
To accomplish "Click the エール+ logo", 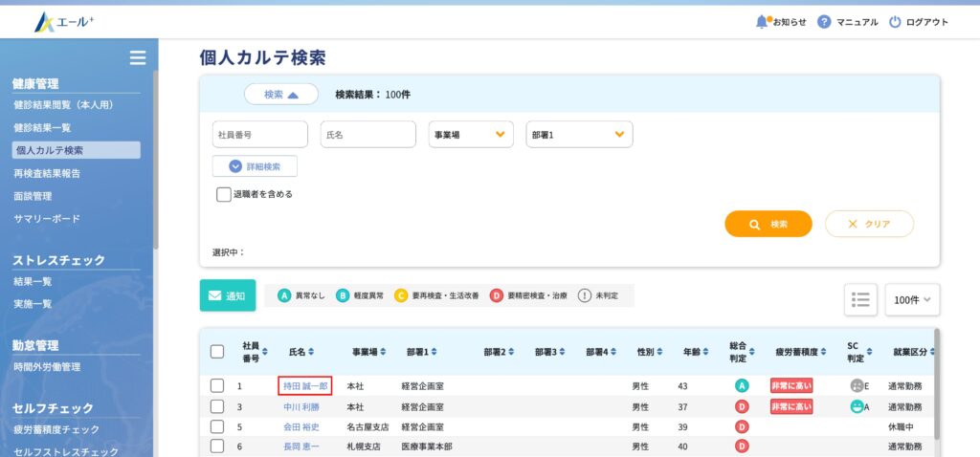I will [65, 21].
